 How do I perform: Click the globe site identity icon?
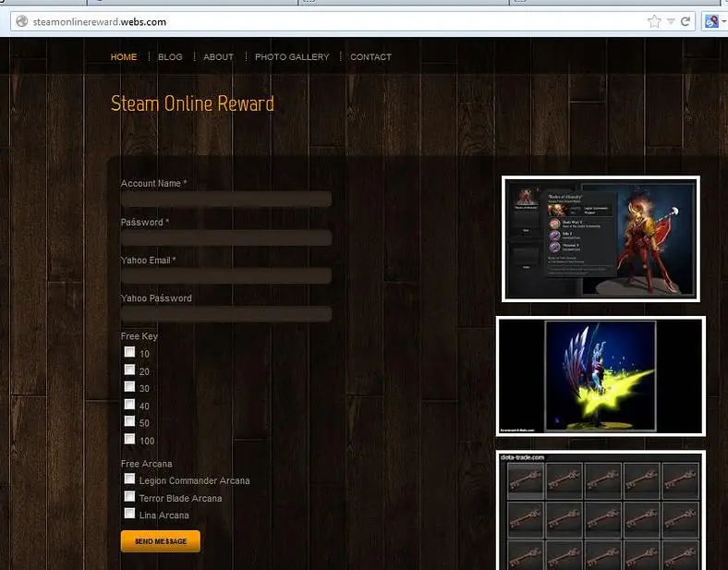pos(22,21)
